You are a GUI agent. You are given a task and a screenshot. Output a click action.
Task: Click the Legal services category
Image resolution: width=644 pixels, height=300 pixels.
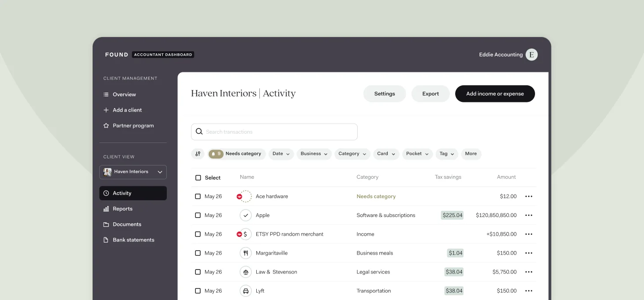tap(373, 272)
